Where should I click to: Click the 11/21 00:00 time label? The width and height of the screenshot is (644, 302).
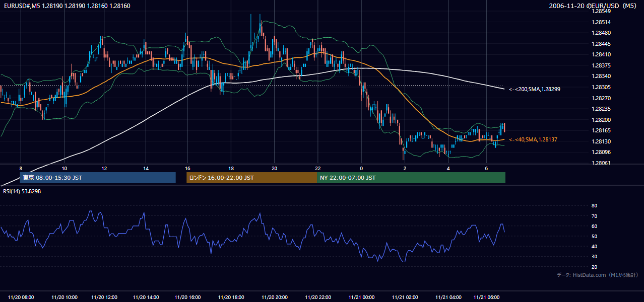click(361, 297)
